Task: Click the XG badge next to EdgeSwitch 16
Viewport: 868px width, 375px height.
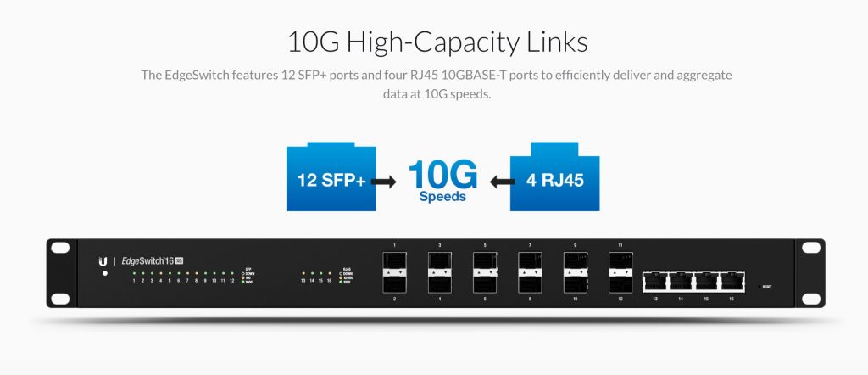Action: [179, 261]
